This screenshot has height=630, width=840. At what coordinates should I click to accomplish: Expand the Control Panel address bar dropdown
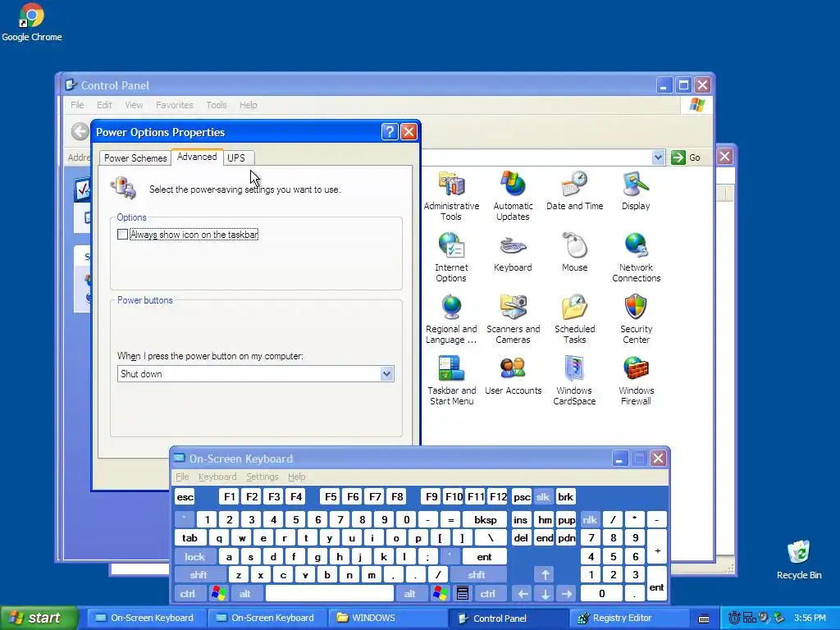tap(659, 157)
